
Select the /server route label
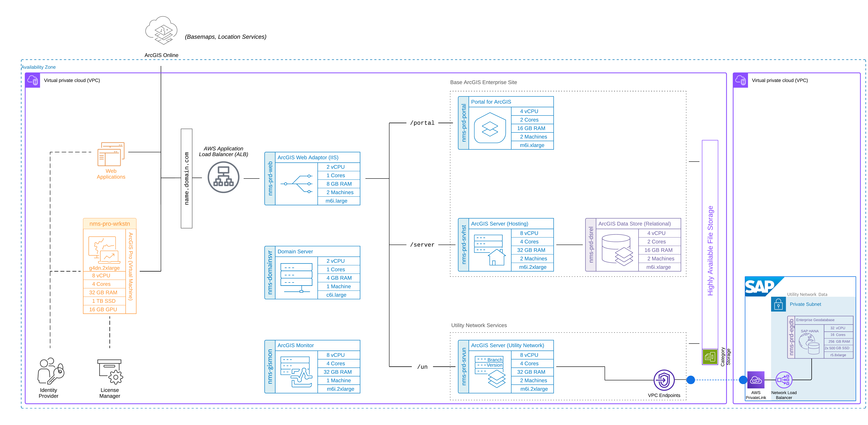tap(422, 245)
